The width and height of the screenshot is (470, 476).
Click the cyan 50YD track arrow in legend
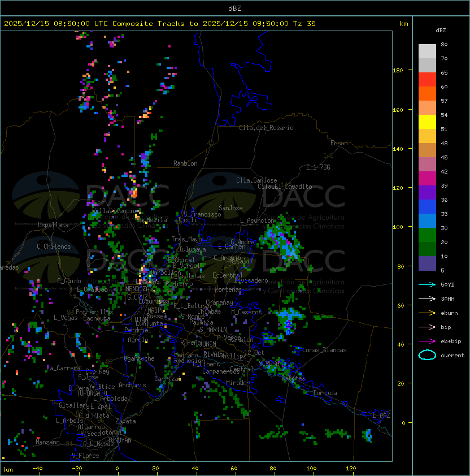(x=427, y=284)
